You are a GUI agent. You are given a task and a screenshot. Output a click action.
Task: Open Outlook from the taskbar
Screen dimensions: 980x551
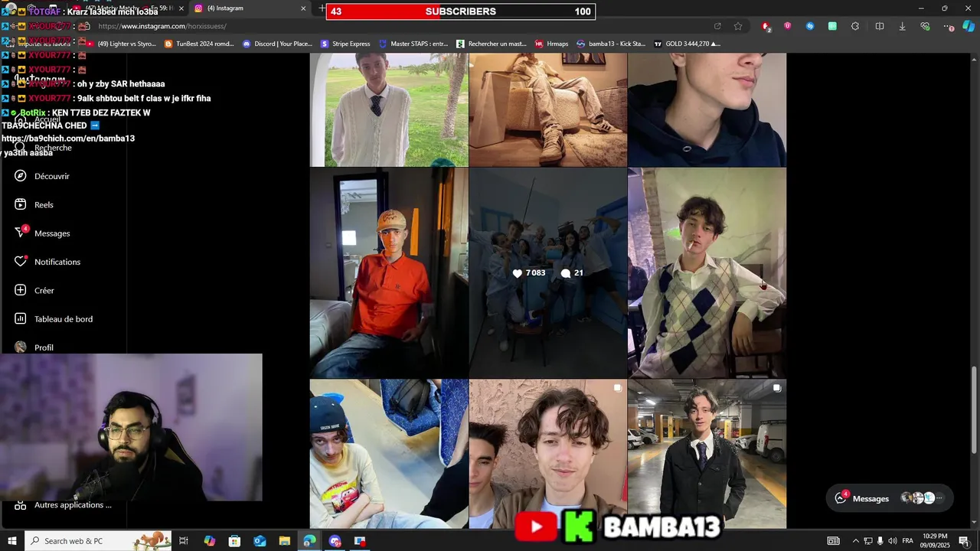coord(260,541)
